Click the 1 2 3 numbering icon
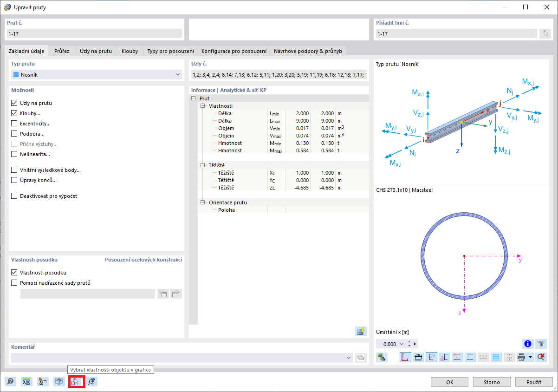Viewport: 558px width, 392px height. click(483, 357)
